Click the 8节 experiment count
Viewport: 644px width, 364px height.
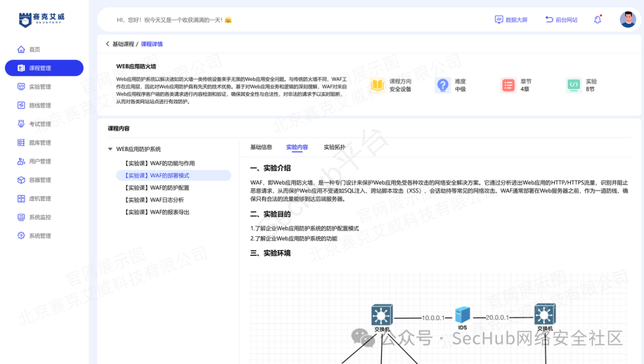click(x=590, y=89)
